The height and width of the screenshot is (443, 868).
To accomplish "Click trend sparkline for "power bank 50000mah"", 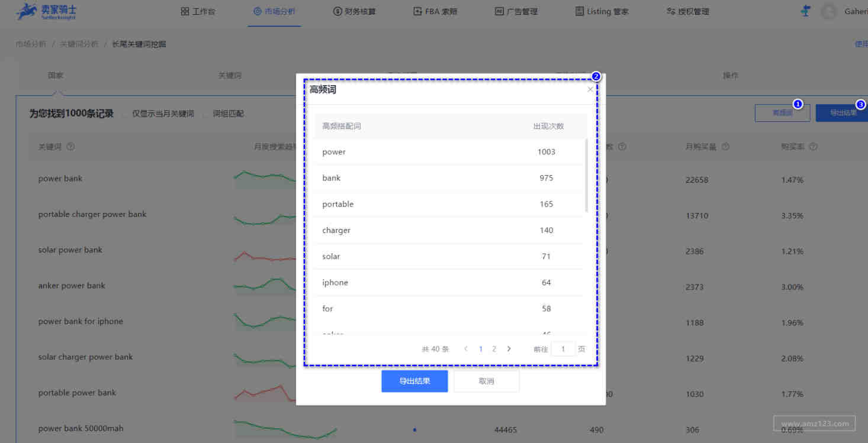I will (285, 430).
